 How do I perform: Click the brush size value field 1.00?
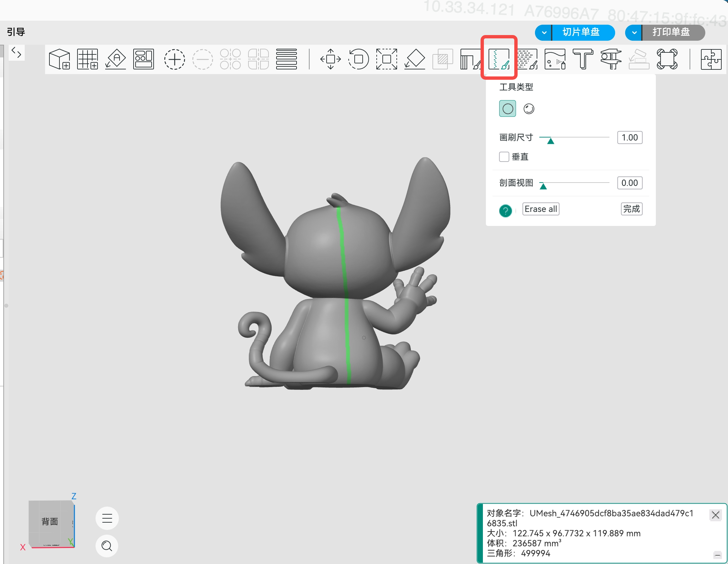click(x=630, y=137)
